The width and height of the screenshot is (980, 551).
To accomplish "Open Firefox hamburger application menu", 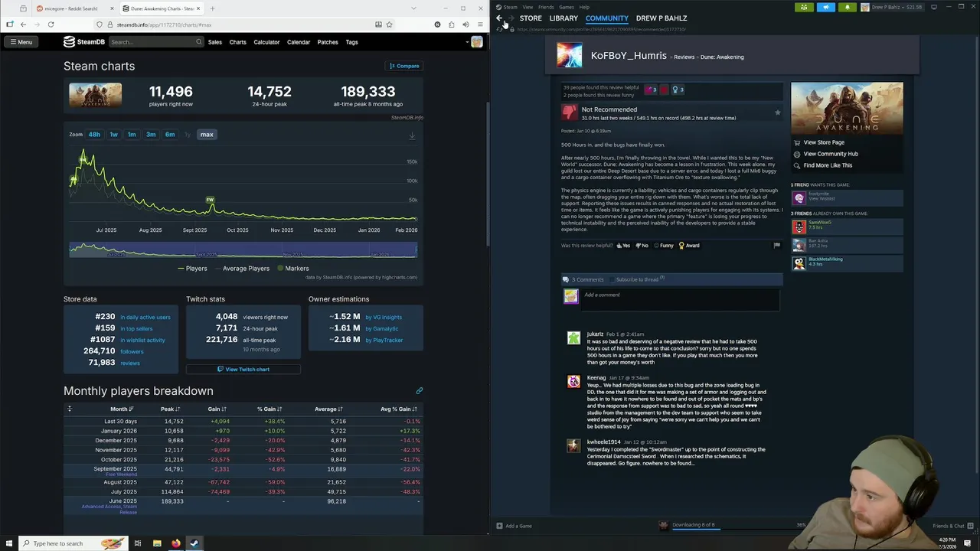I will click(480, 24).
